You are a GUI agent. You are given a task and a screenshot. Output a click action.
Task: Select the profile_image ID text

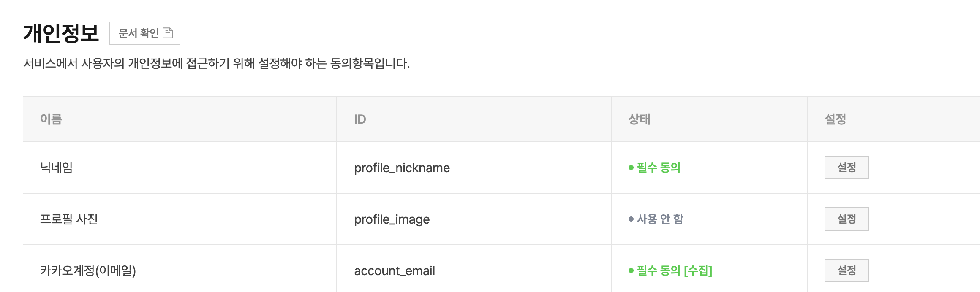tap(392, 219)
